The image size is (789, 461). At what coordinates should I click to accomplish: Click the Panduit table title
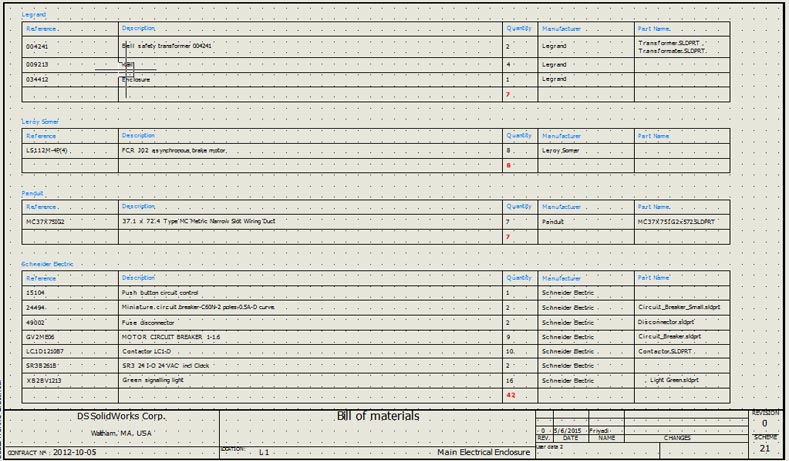coord(34,192)
